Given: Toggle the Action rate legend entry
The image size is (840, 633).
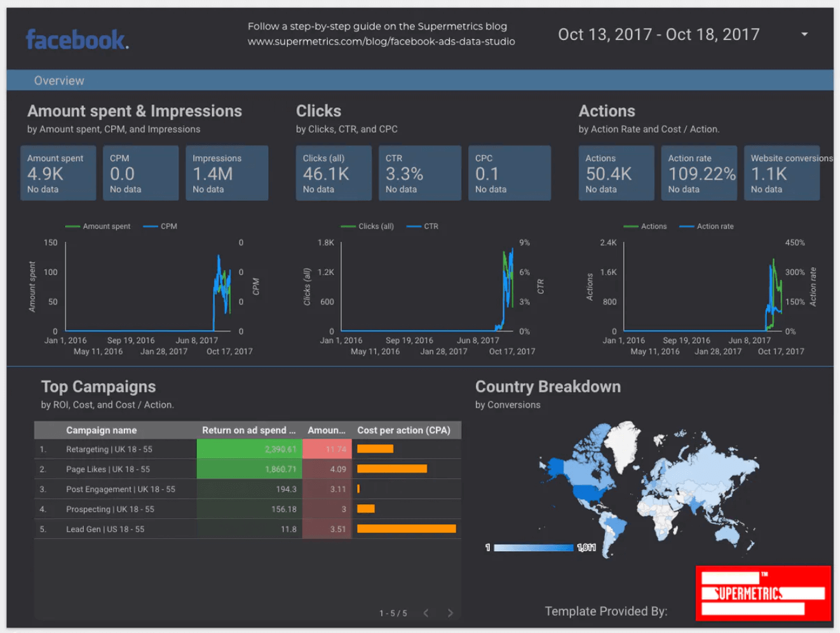Looking at the screenshot, I should point(707,226).
